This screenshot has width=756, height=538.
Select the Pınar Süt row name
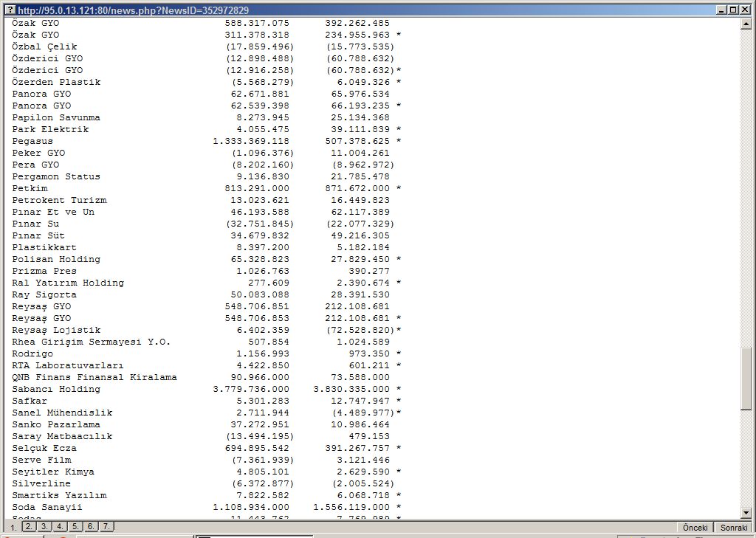(38, 235)
